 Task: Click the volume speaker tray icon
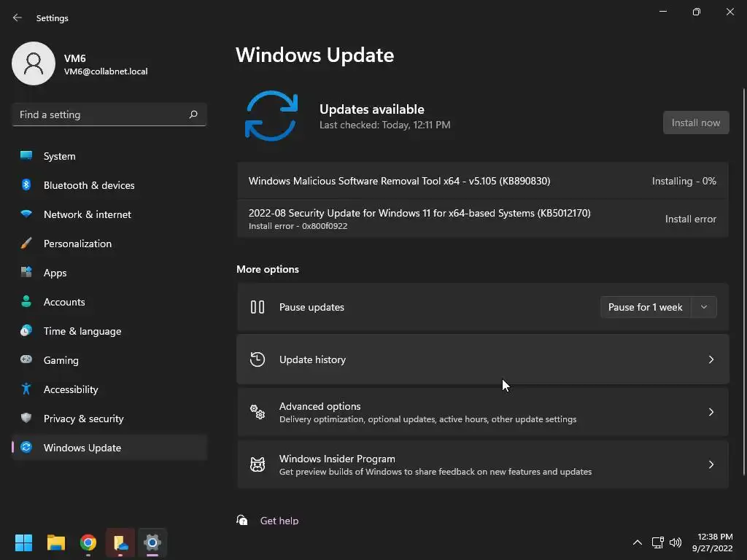click(676, 542)
